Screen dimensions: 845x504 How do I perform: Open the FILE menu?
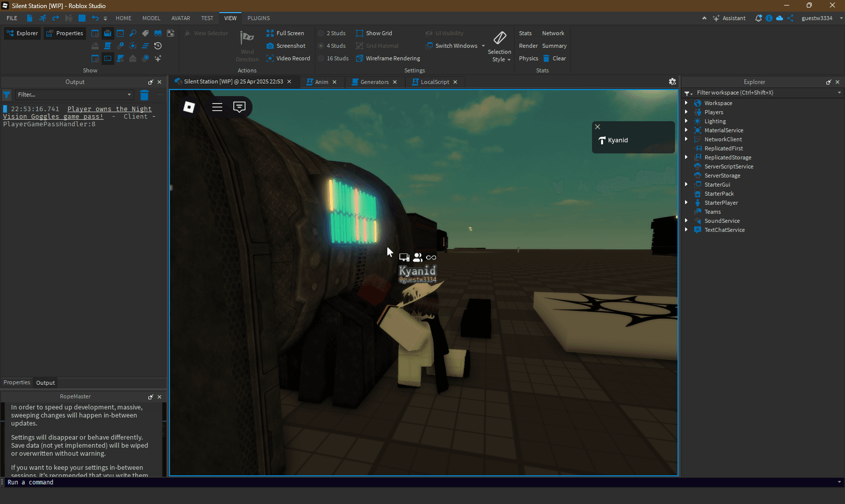point(12,18)
